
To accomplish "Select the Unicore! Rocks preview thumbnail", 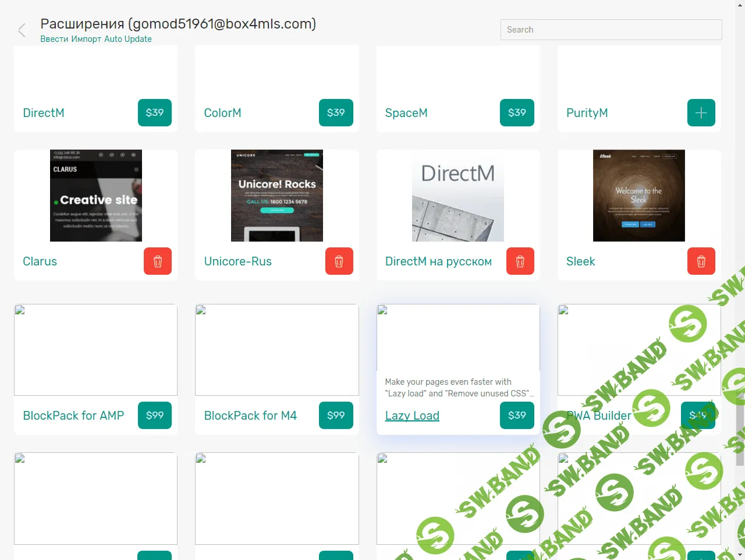I will tap(277, 196).
